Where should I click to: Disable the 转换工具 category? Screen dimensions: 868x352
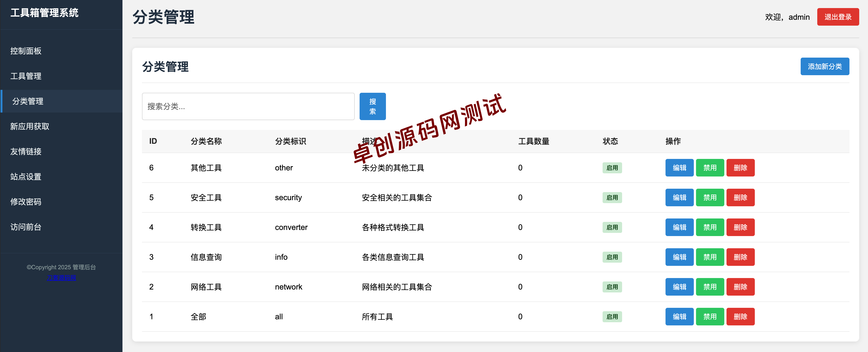coord(710,227)
